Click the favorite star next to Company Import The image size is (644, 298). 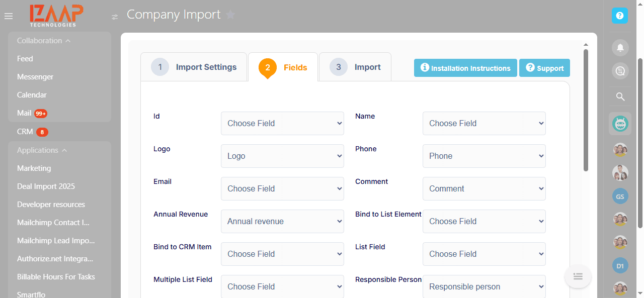coord(230,15)
